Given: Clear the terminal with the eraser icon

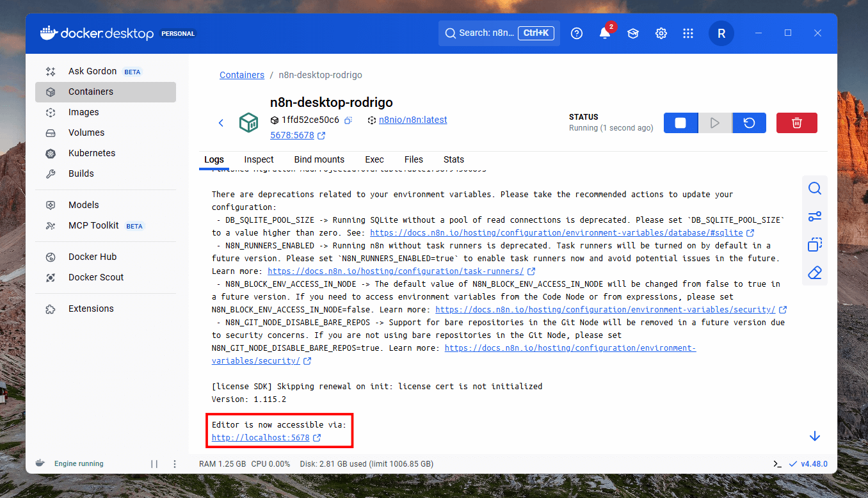Looking at the screenshot, I should pos(814,273).
